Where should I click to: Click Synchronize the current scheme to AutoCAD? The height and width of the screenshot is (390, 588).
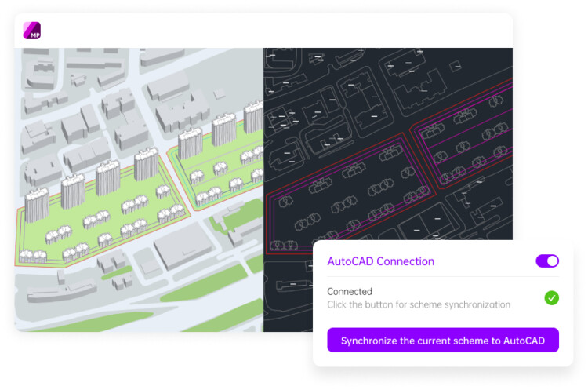point(443,341)
